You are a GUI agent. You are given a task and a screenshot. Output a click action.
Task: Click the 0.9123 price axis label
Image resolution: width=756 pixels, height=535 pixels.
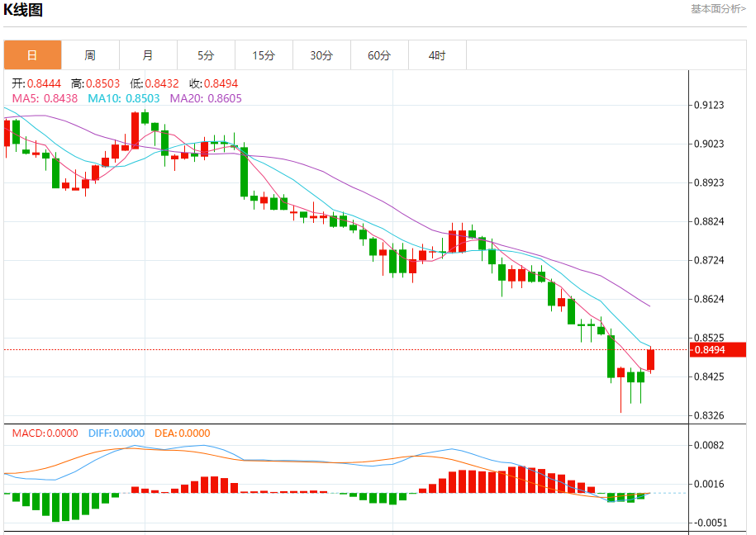pyautogui.click(x=709, y=105)
